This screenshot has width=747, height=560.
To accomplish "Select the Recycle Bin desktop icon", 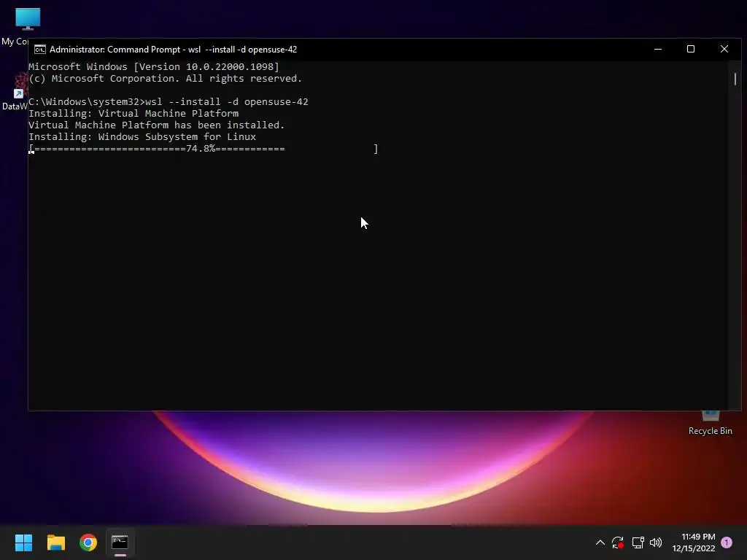I will [710, 423].
